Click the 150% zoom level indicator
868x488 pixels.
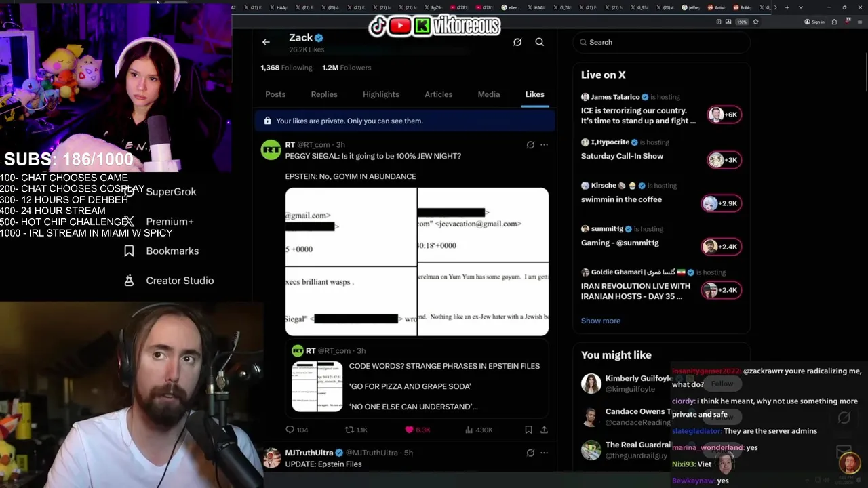(x=742, y=22)
